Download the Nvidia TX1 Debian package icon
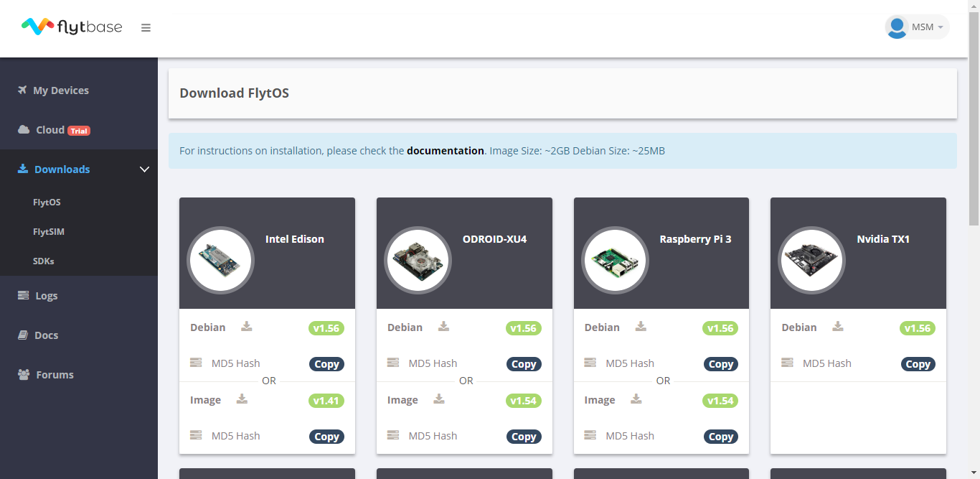The width and height of the screenshot is (980, 479). tap(838, 327)
